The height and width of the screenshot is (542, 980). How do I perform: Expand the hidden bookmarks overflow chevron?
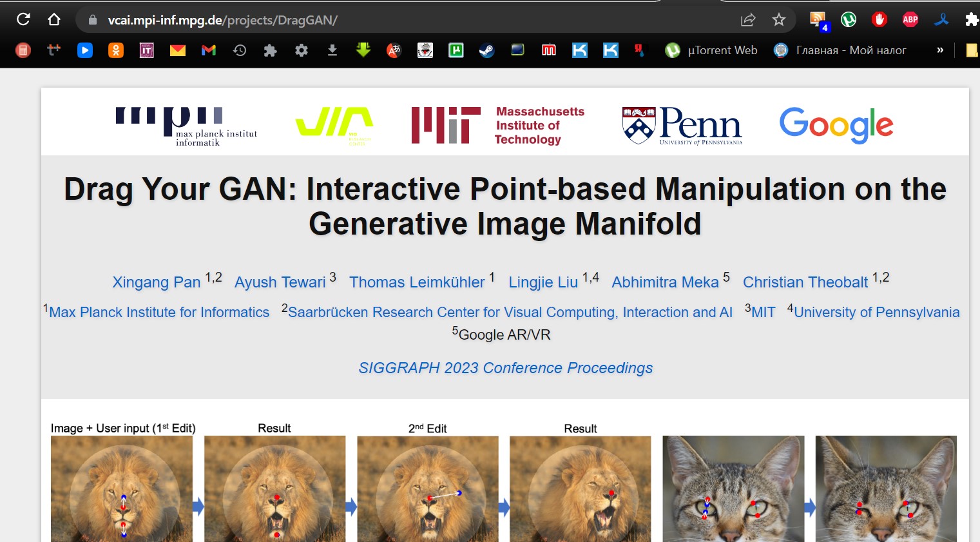[940, 50]
